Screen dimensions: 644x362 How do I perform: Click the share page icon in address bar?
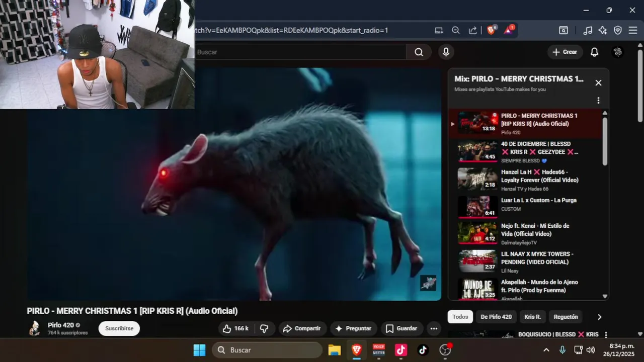click(x=472, y=30)
